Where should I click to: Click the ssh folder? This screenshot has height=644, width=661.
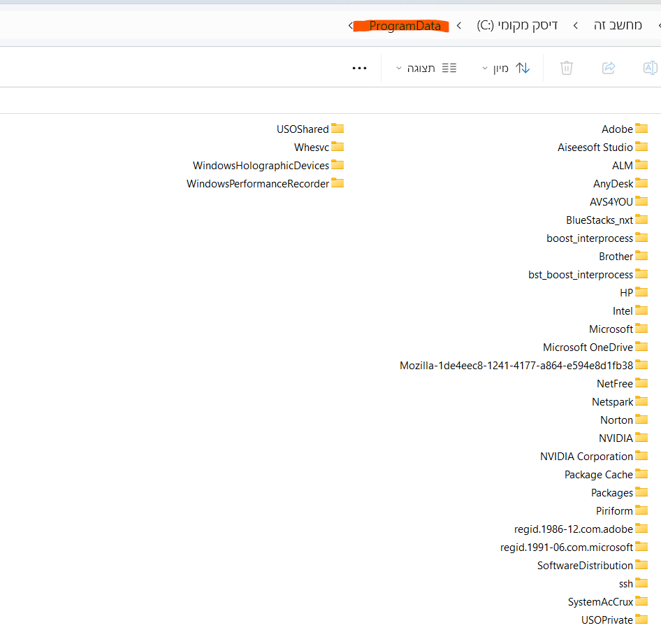tap(625, 584)
